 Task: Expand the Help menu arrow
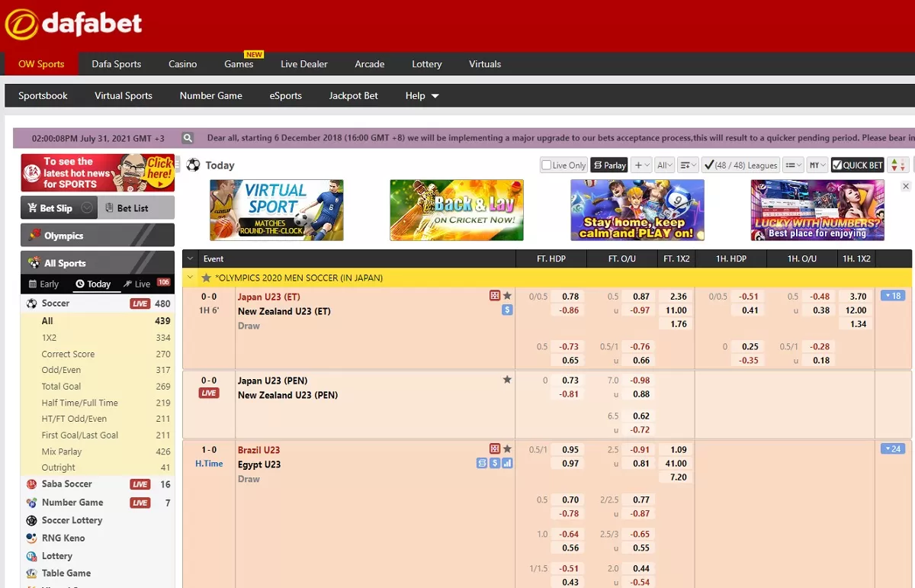coord(435,96)
